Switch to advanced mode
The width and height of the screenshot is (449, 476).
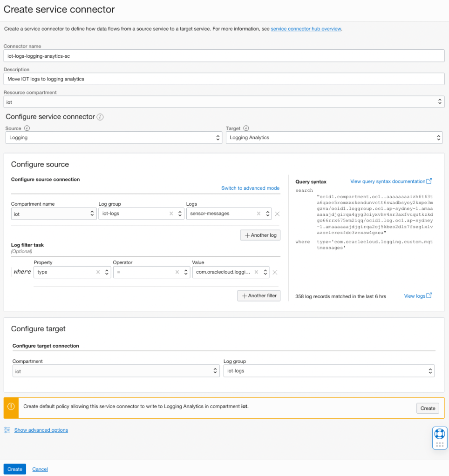(250, 188)
